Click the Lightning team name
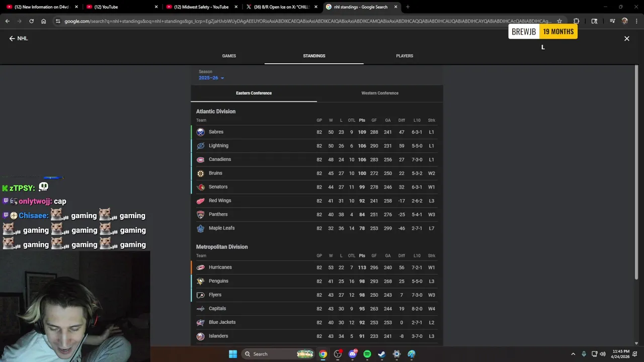The width and height of the screenshot is (644, 362). [x=218, y=146]
